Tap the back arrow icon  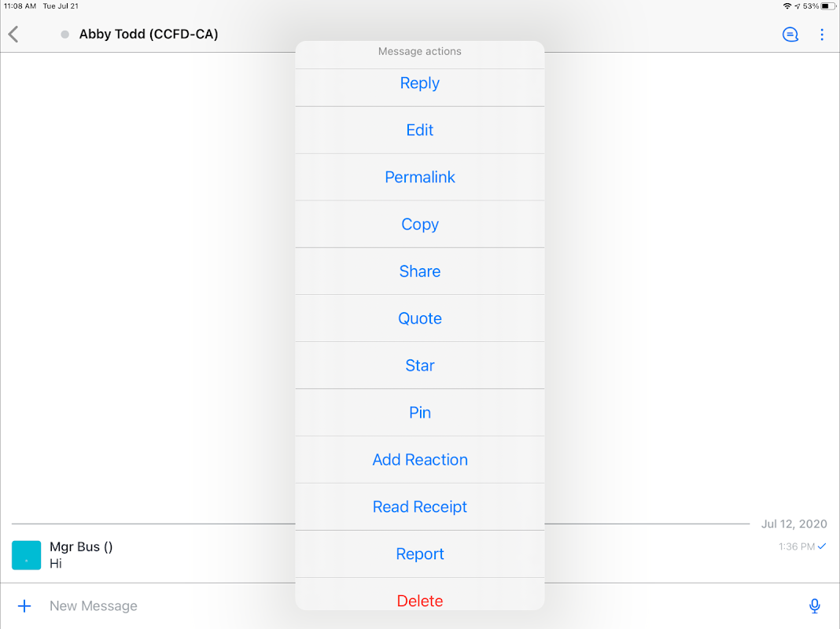(x=13, y=35)
